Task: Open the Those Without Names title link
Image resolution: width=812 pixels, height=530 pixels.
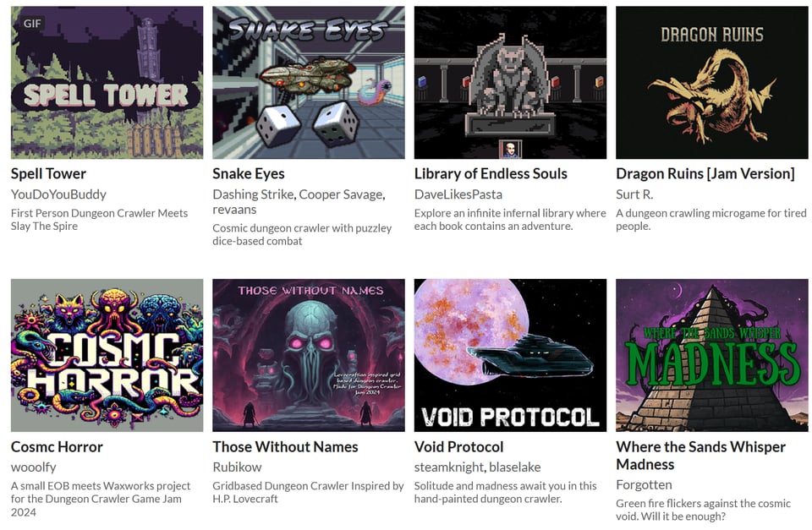Action: 285,446
